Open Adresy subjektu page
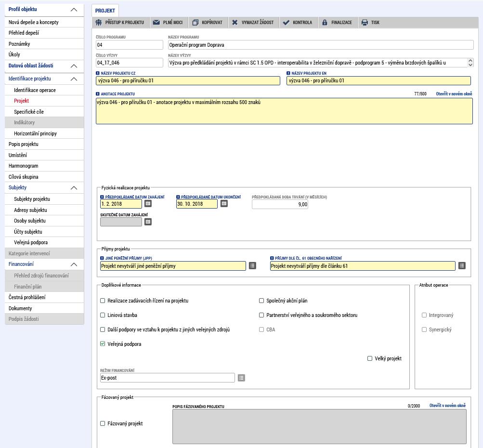This screenshot has width=483, height=448. point(44,210)
